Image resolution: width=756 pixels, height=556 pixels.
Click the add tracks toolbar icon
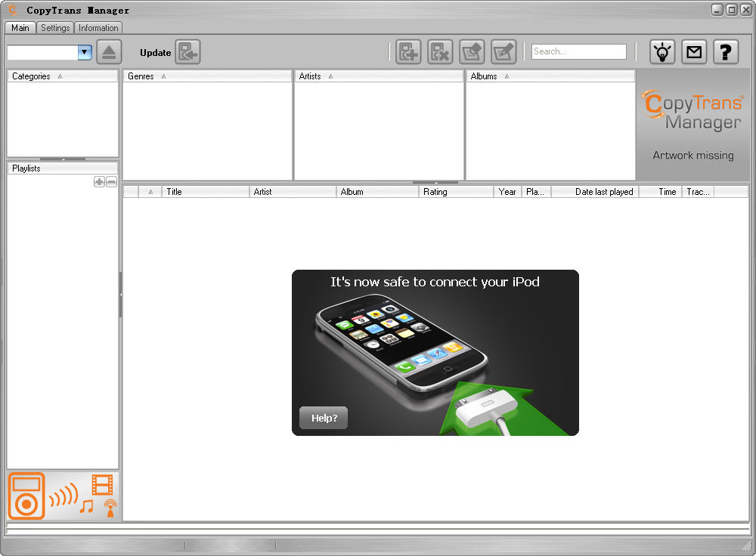(x=408, y=51)
